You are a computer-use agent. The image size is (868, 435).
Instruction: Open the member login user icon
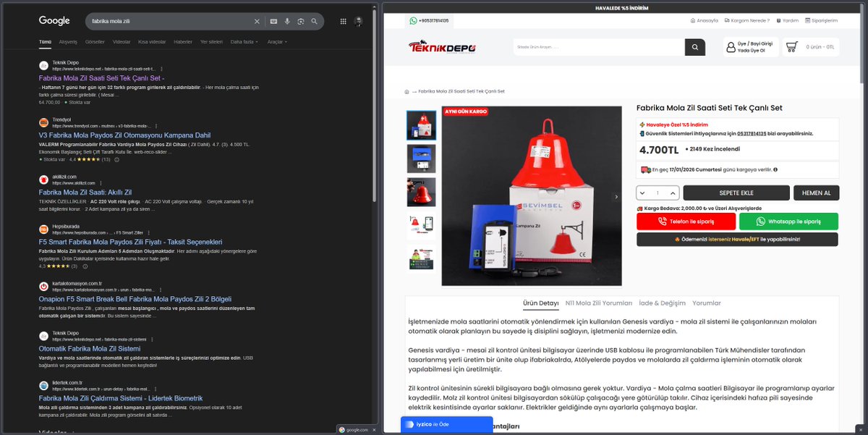coord(731,47)
